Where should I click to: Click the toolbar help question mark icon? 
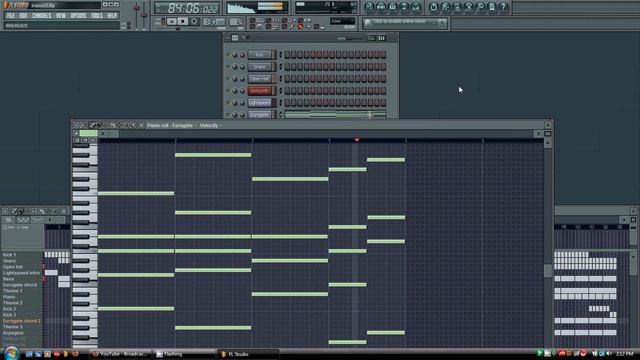coord(503,7)
